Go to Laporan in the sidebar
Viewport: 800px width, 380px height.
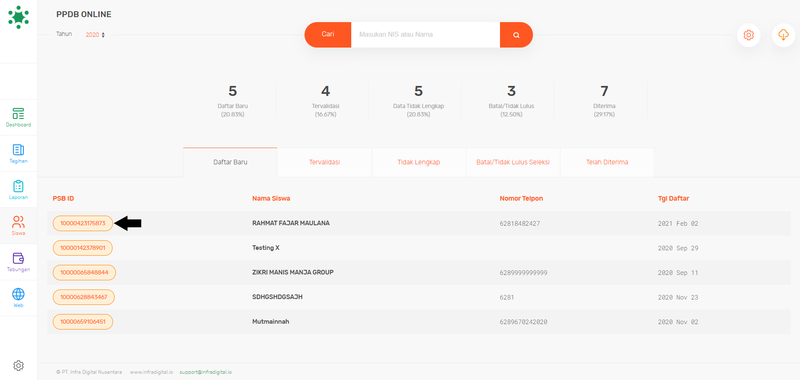pyautogui.click(x=18, y=190)
